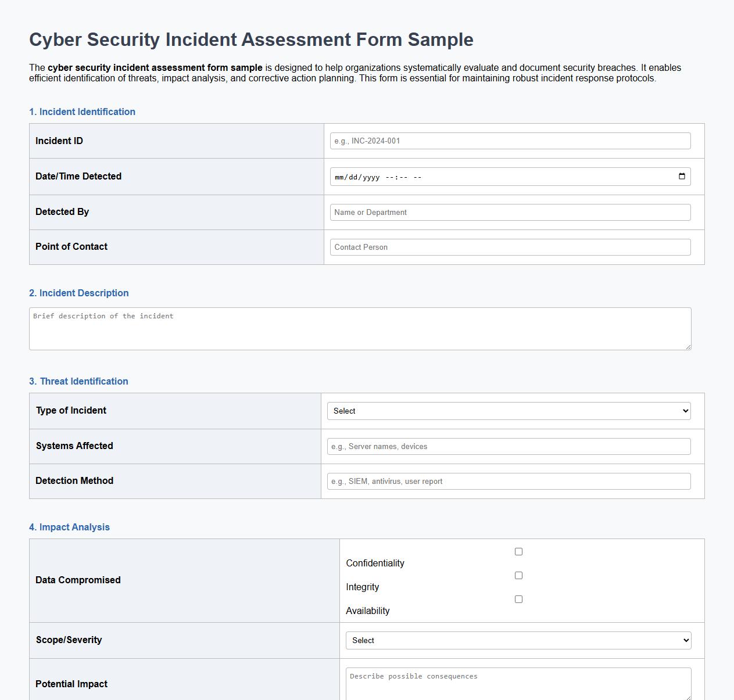Expand the Type of Incident select chevron

pos(685,411)
